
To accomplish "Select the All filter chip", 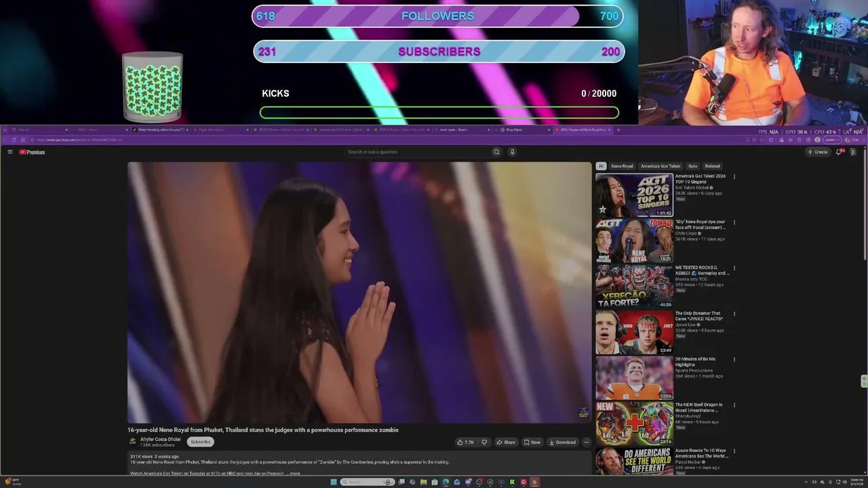I will click(x=601, y=166).
